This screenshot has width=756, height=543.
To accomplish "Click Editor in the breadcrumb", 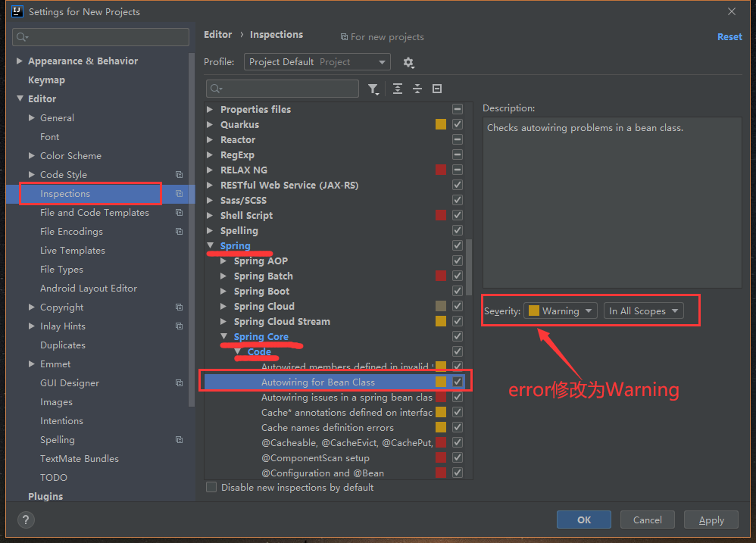I will pyautogui.click(x=218, y=35).
